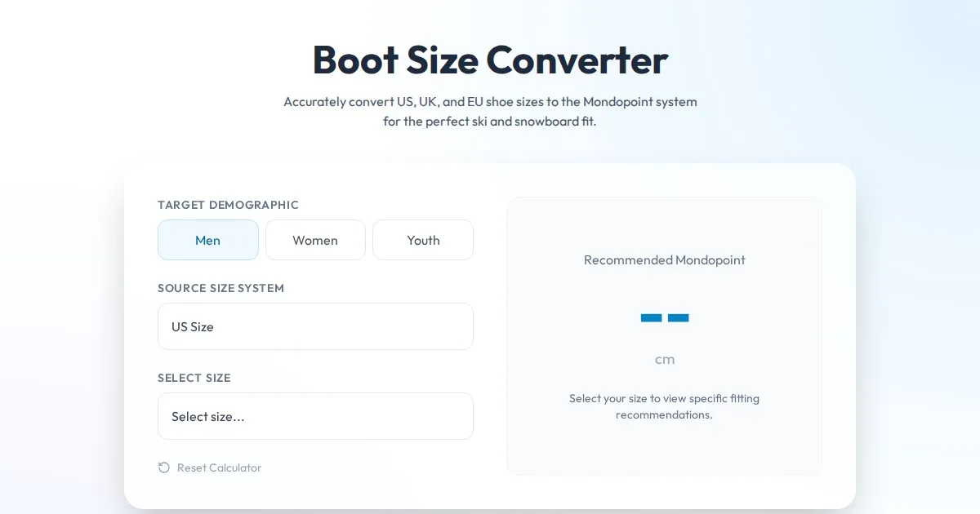The image size is (980, 514).
Task: Switch demographic to Women
Action: pyautogui.click(x=315, y=240)
